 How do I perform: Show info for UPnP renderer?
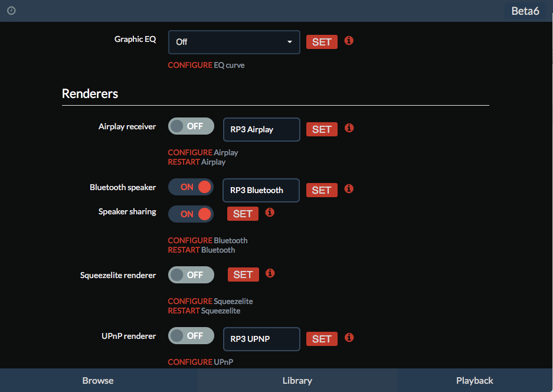349,338
